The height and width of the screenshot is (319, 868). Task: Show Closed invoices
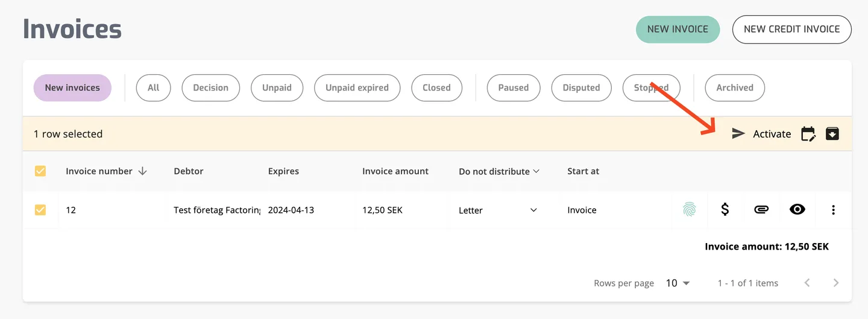pyautogui.click(x=436, y=87)
